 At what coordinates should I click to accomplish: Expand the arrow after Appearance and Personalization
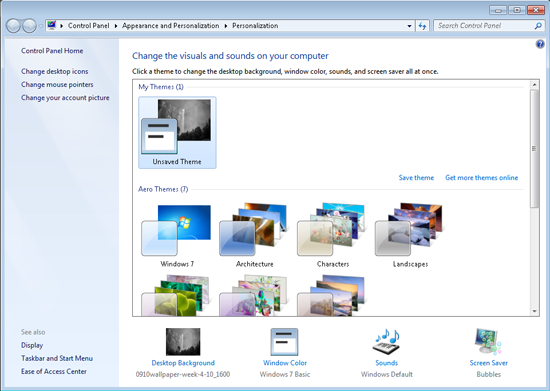[226, 26]
